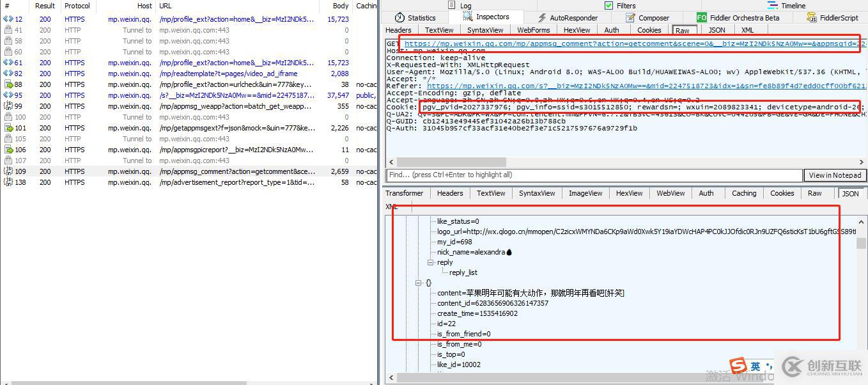Click the Sogou input method S icon

pos(739,366)
